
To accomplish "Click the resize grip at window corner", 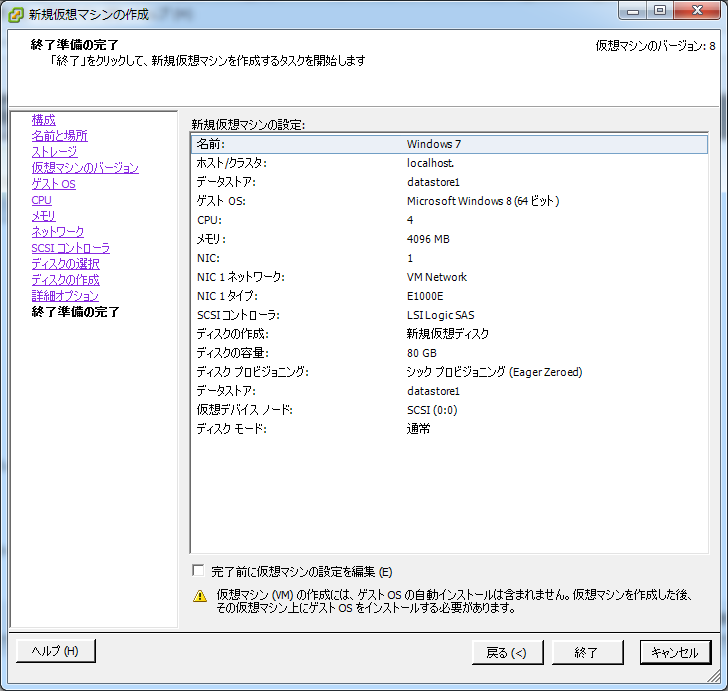I will (714, 677).
